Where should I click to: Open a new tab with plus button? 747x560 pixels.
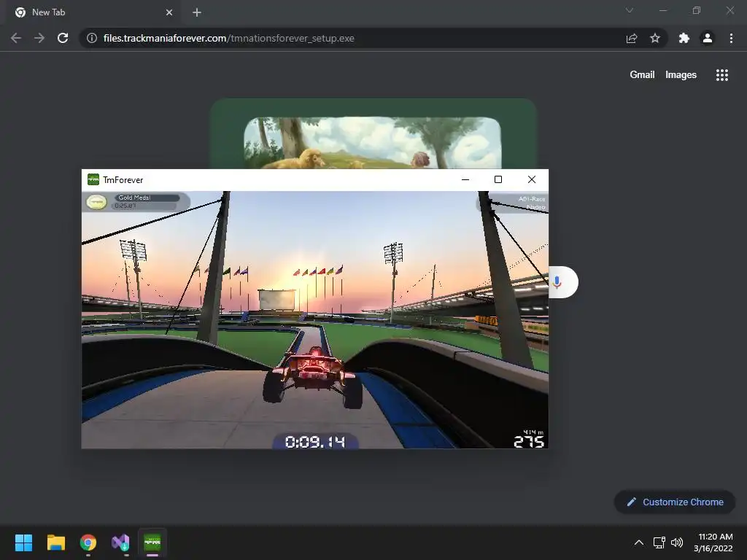coord(197,12)
